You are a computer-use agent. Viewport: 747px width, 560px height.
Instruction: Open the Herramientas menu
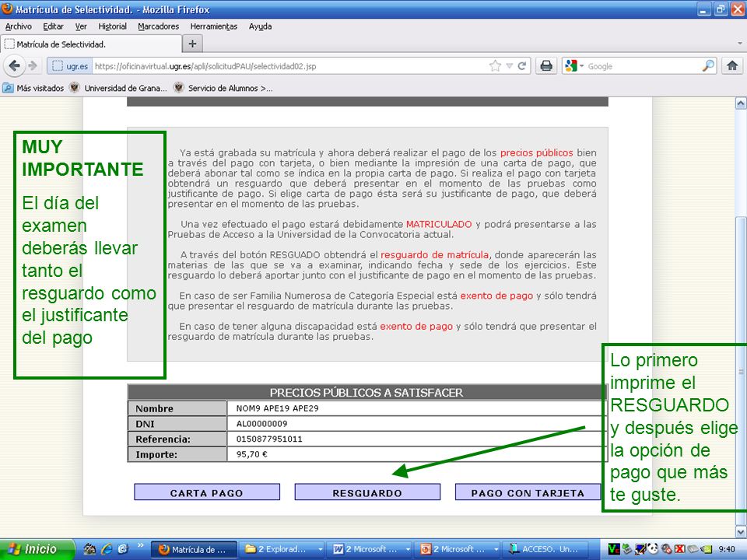[213, 26]
